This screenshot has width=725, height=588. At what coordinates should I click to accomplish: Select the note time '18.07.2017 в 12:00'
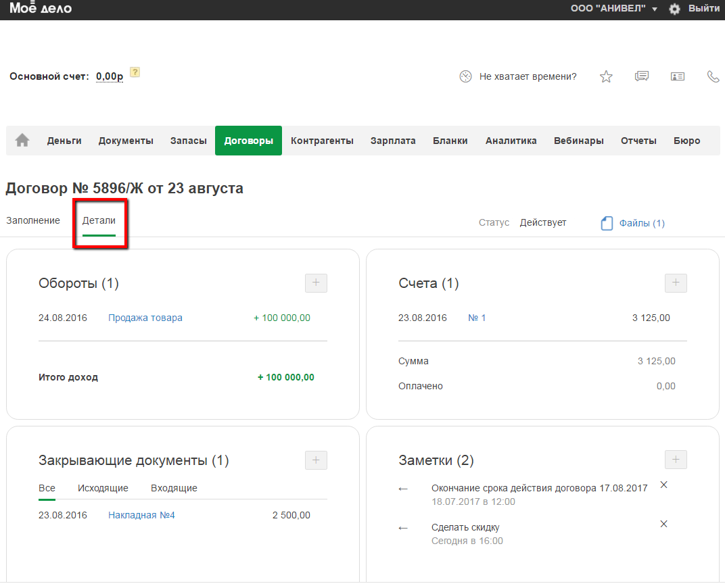coord(473,501)
